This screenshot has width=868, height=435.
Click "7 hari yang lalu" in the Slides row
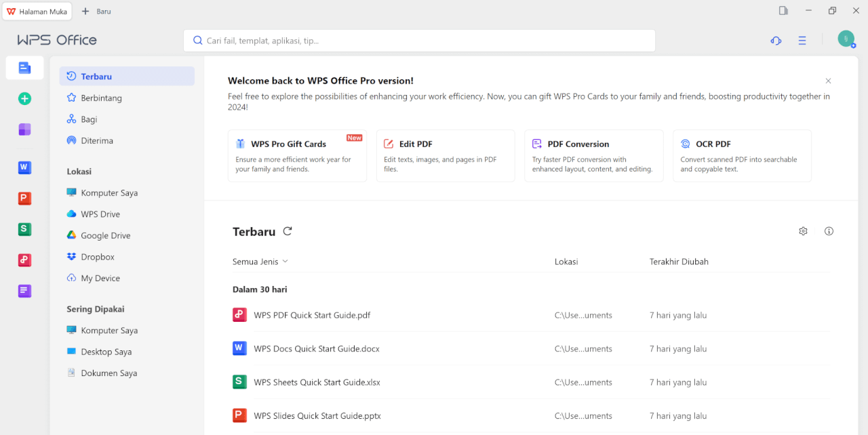click(x=678, y=416)
